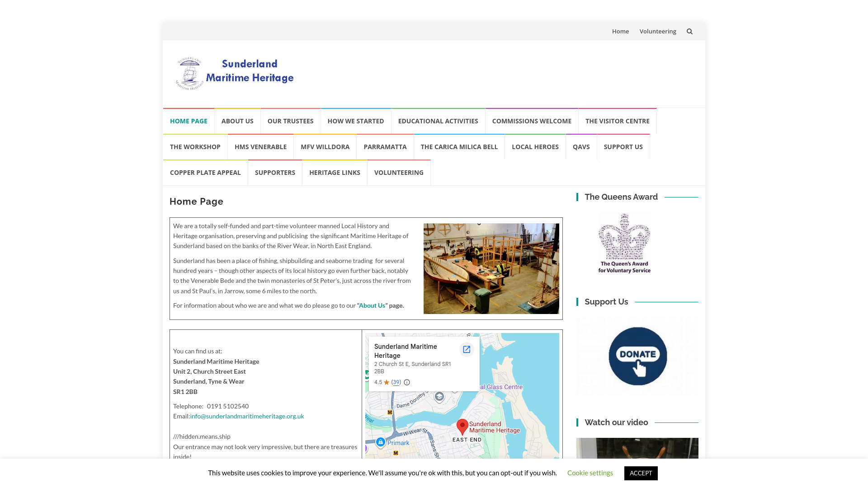
Task: Click the Sunderland Maritime Heritage logo
Action: pyautogui.click(x=235, y=74)
